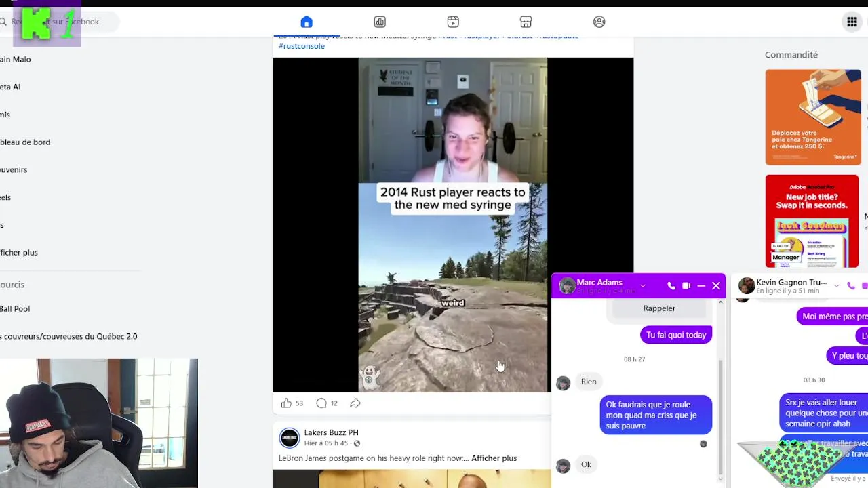Viewport: 868px width, 488px height.
Task: Open the 8 Ball Pool shortcut
Action: 15,309
